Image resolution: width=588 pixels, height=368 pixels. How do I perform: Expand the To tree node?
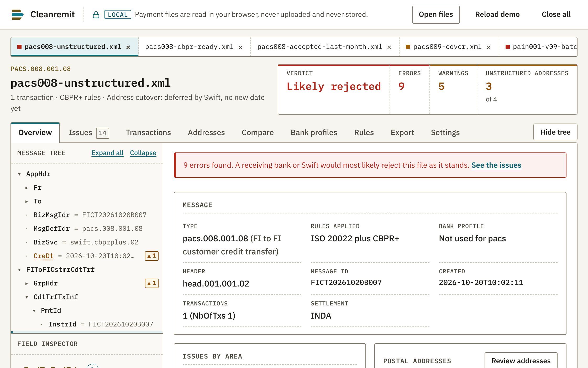(27, 201)
